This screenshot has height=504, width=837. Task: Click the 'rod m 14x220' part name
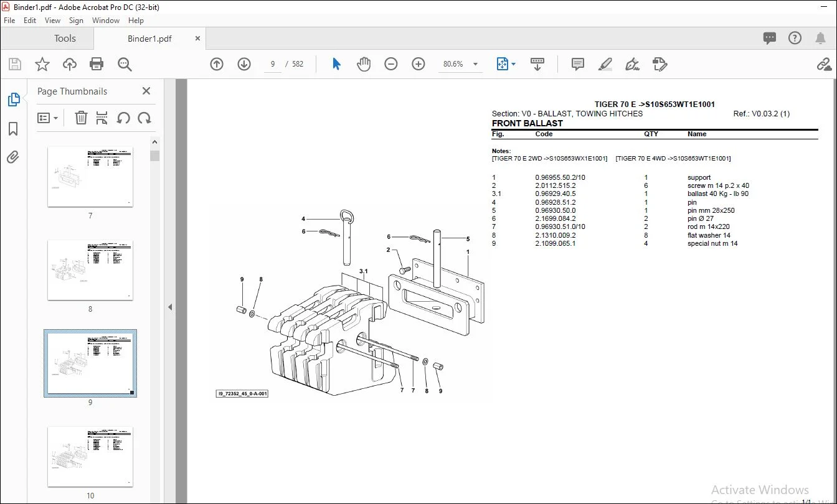point(709,226)
